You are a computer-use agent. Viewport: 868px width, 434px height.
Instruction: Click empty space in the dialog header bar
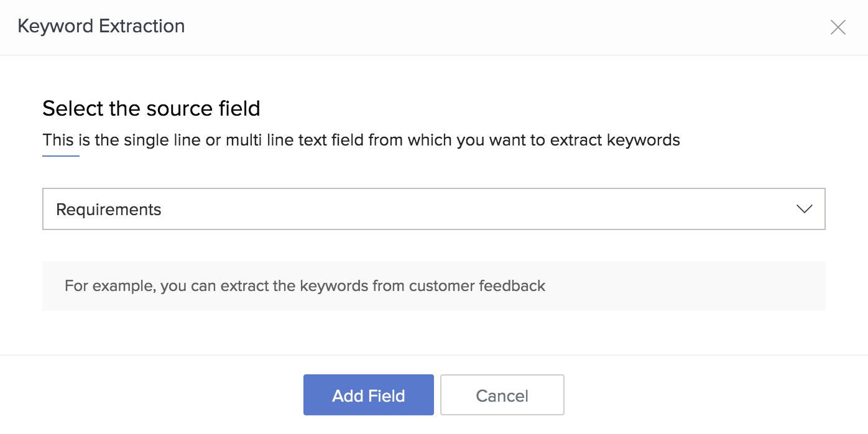tap(497, 27)
